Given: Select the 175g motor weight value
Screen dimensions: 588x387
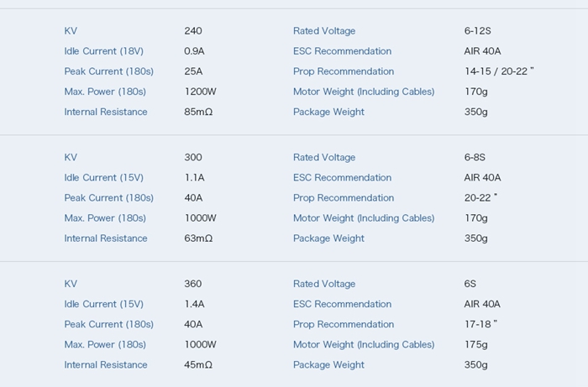Looking at the screenshot, I should 476,344.
